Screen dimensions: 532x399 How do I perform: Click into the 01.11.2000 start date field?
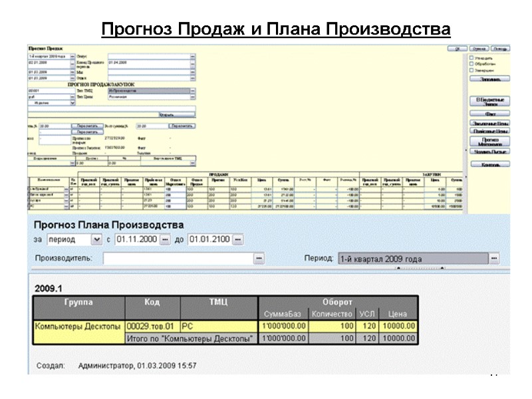pos(138,239)
